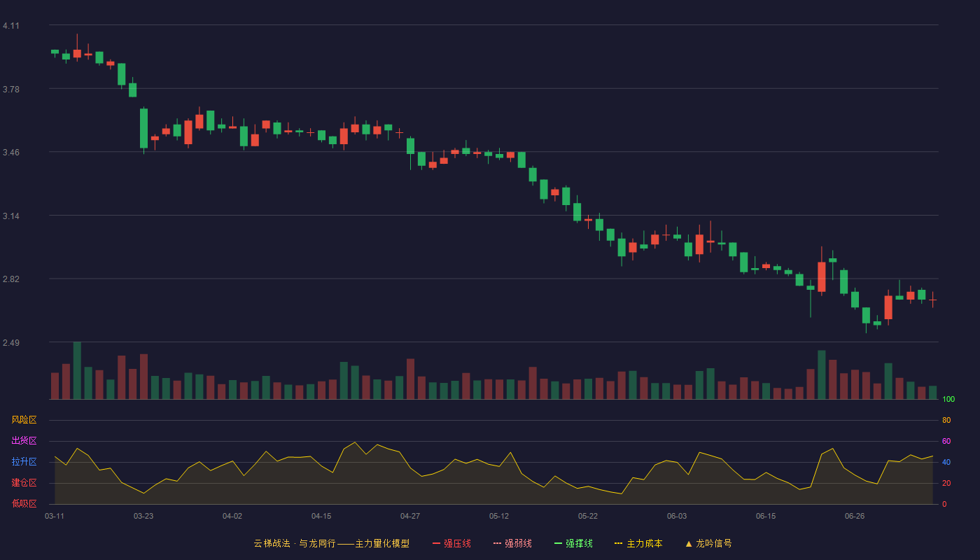Click the 2.82 price axis label

[x=11, y=279]
